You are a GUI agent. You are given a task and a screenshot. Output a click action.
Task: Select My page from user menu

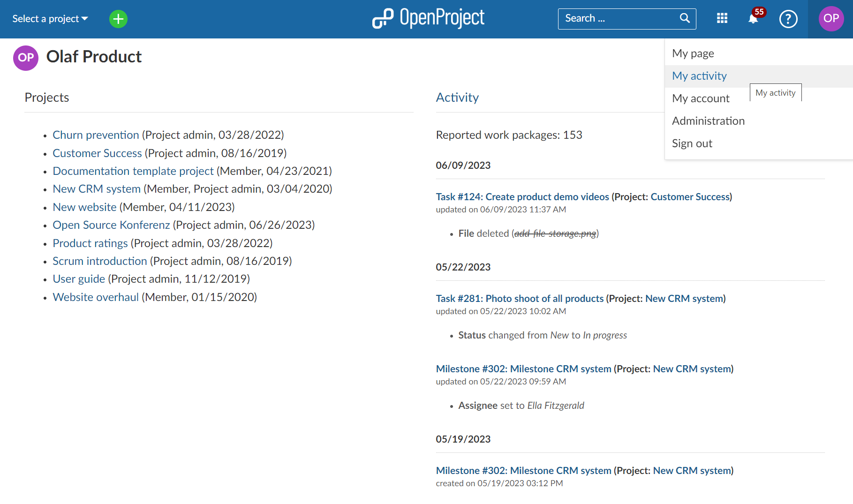click(x=693, y=53)
